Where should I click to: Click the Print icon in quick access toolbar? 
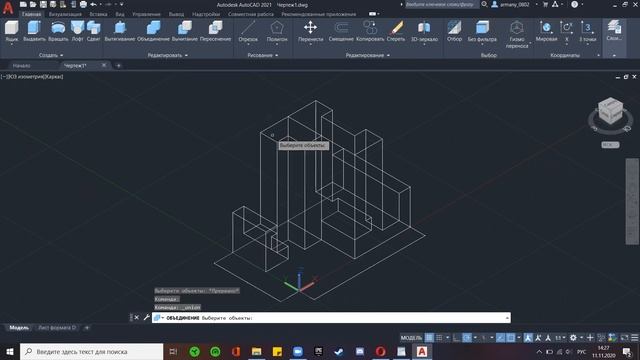pos(83,4)
